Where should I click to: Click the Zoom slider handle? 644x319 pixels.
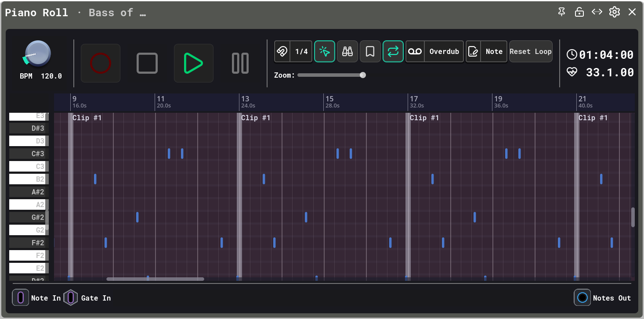pyautogui.click(x=363, y=75)
